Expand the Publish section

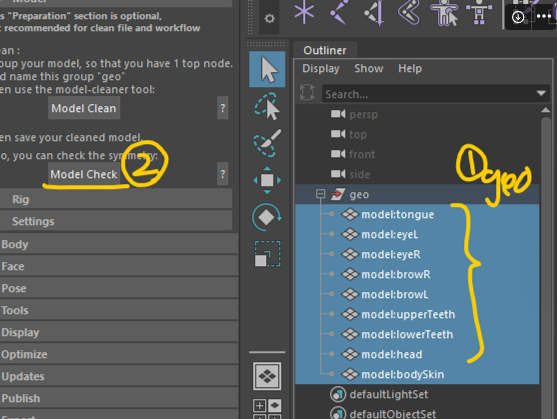click(x=119, y=398)
